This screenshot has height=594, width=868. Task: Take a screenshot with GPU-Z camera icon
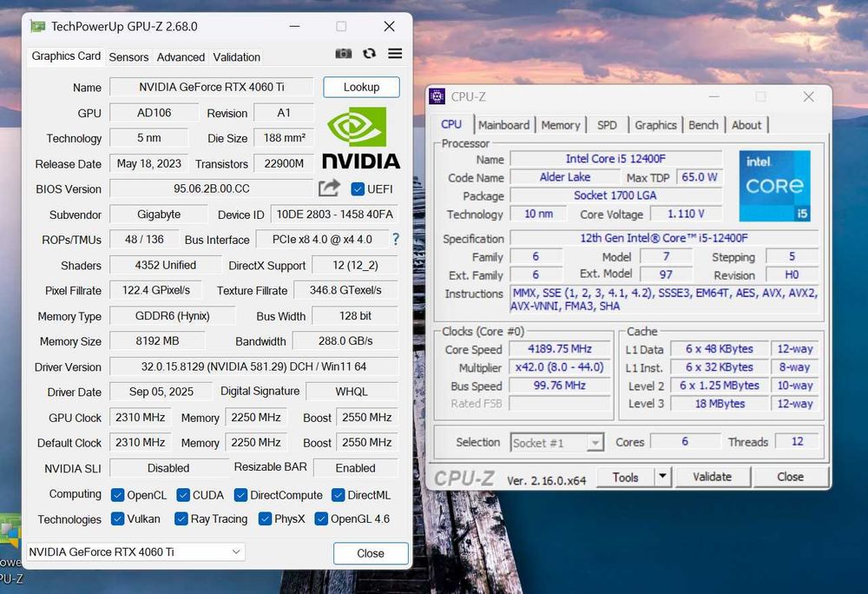click(x=343, y=54)
